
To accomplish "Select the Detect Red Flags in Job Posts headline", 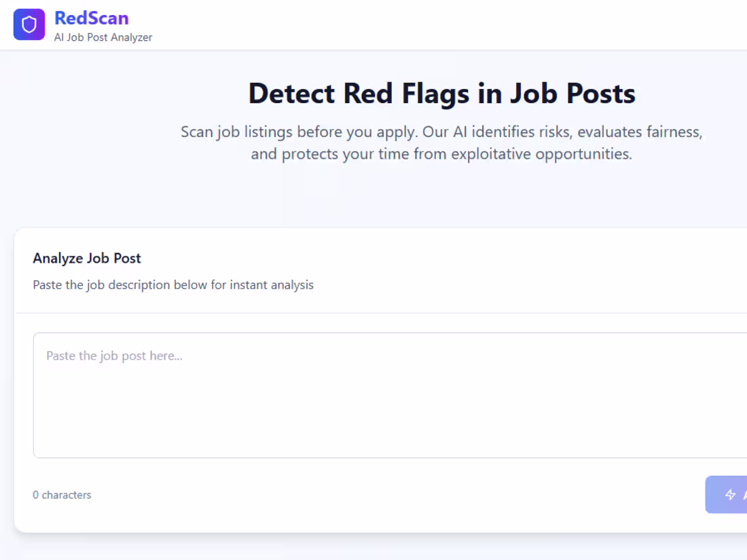I will point(441,93).
